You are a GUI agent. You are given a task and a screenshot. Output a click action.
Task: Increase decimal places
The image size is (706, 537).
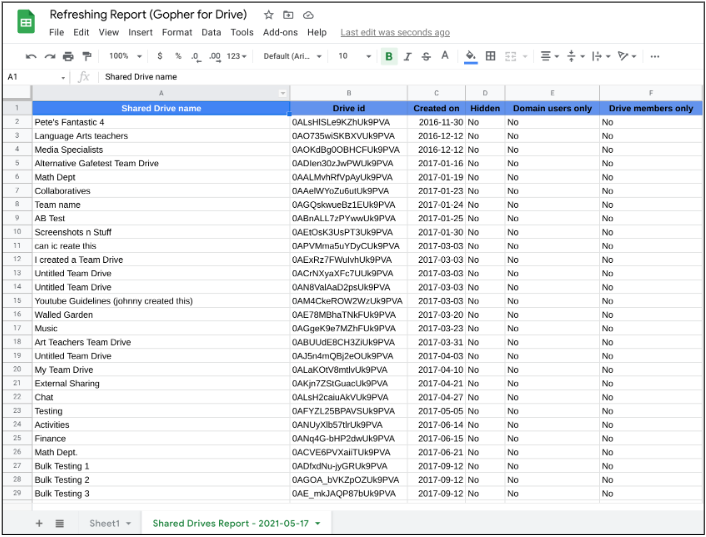click(x=215, y=57)
